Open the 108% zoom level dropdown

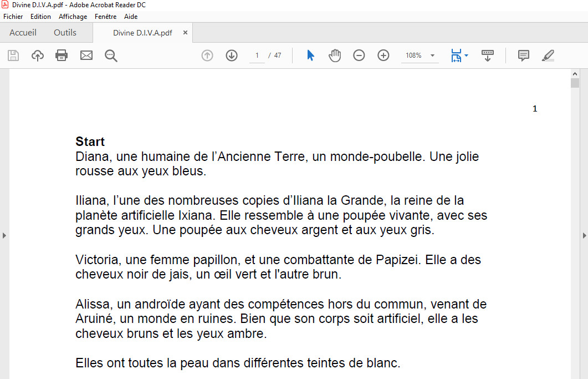pyautogui.click(x=432, y=55)
